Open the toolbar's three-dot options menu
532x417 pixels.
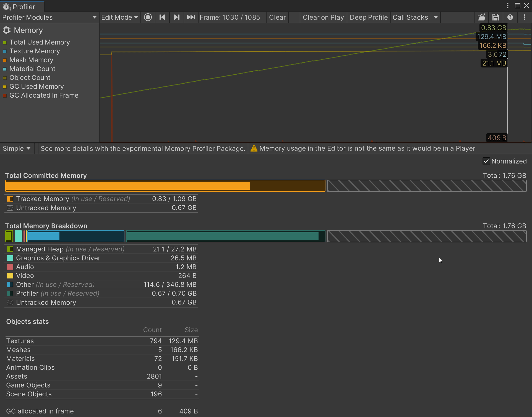pyautogui.click(x=525, y=17)
